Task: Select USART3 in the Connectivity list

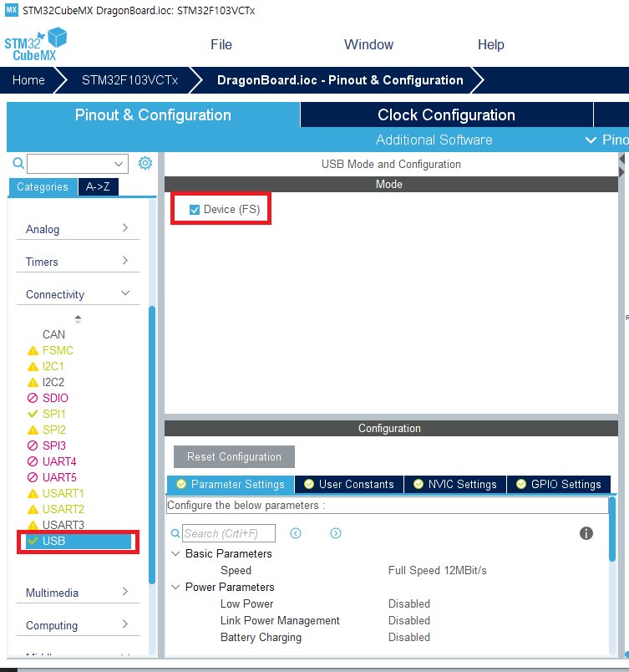Action: [63, 525]
